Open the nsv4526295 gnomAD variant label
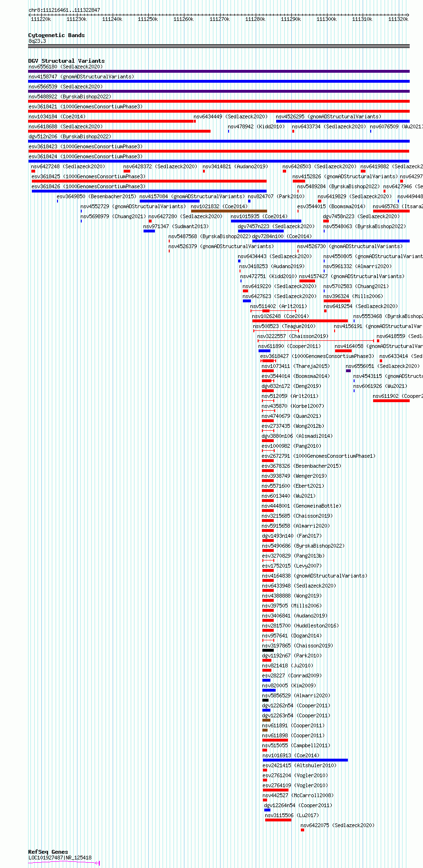Image resolution: width=423 pixels, height=868 pixels. [x=328, y=116]
